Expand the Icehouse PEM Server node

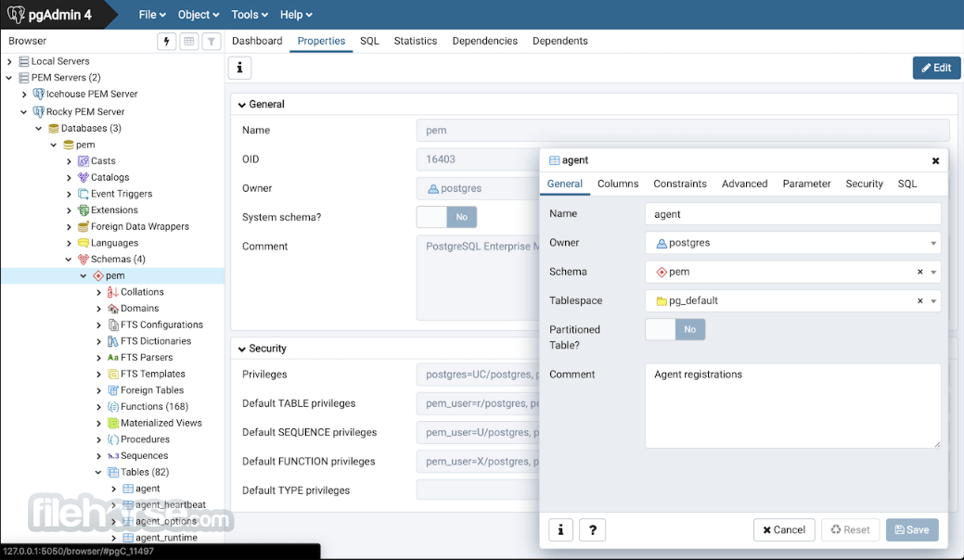24,94
